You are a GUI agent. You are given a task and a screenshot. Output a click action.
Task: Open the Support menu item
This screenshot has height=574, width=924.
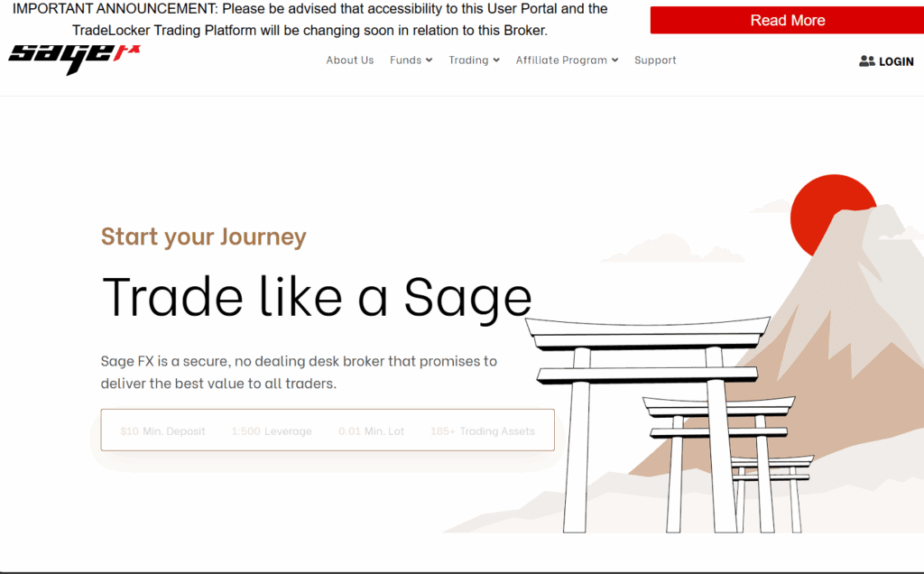click(655, 60)
